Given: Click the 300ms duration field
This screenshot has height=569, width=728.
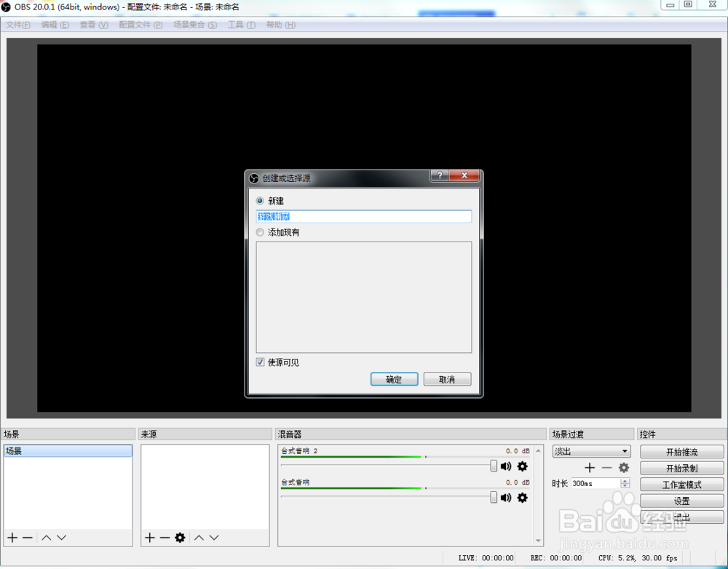Looking at the screenshot, I should [x=596, y=484].
